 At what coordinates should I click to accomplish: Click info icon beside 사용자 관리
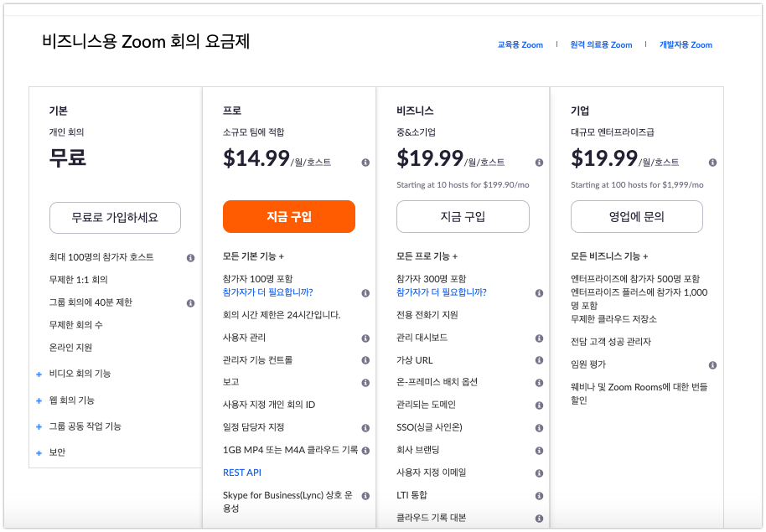pos(365,338)
